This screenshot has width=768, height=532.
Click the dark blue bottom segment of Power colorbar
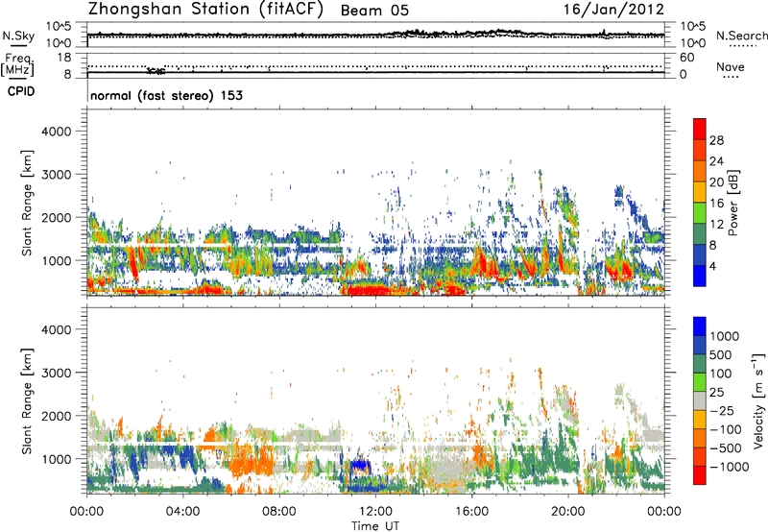(x=700, y=276)
